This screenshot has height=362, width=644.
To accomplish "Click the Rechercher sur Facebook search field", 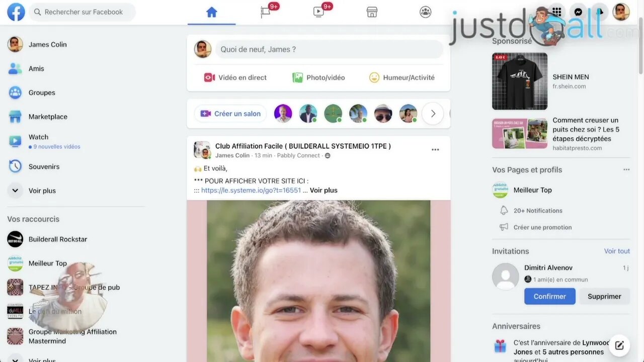I will (83, 12).
